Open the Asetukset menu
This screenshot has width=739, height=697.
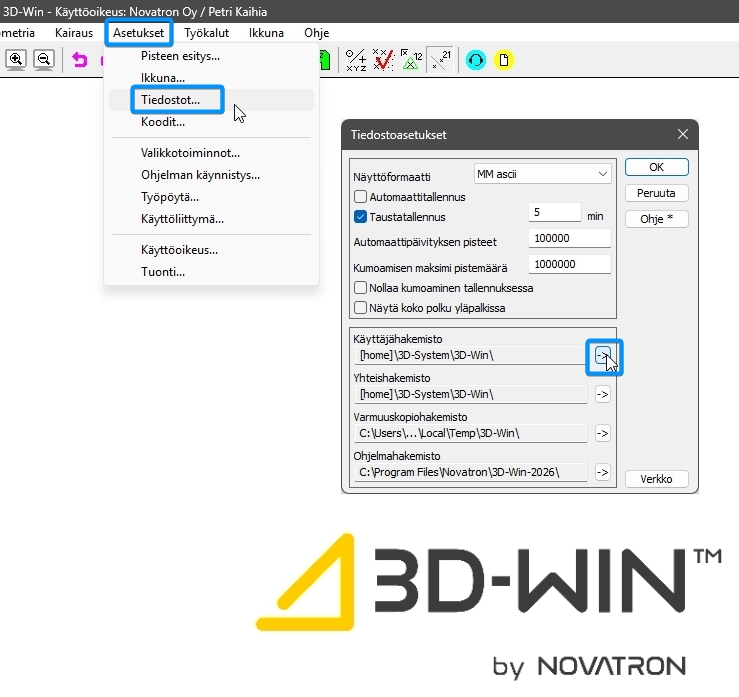[x=139, y=33]
